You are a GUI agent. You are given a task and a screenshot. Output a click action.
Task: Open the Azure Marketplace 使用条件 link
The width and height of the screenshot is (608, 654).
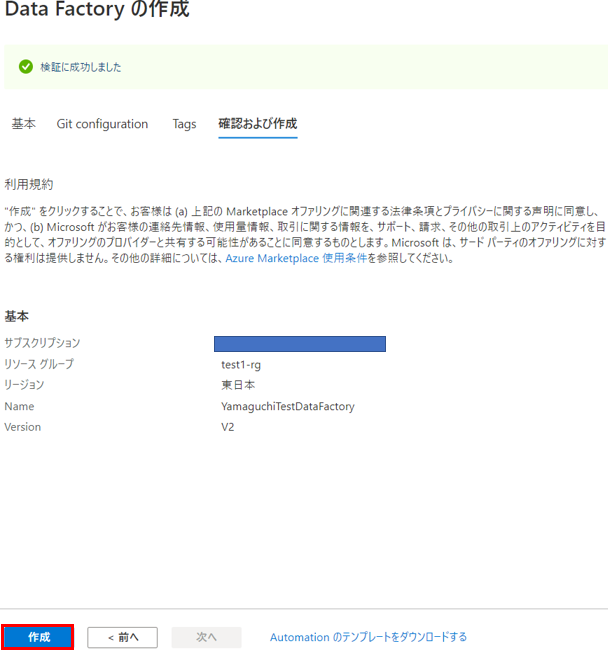tap(296, 259)
